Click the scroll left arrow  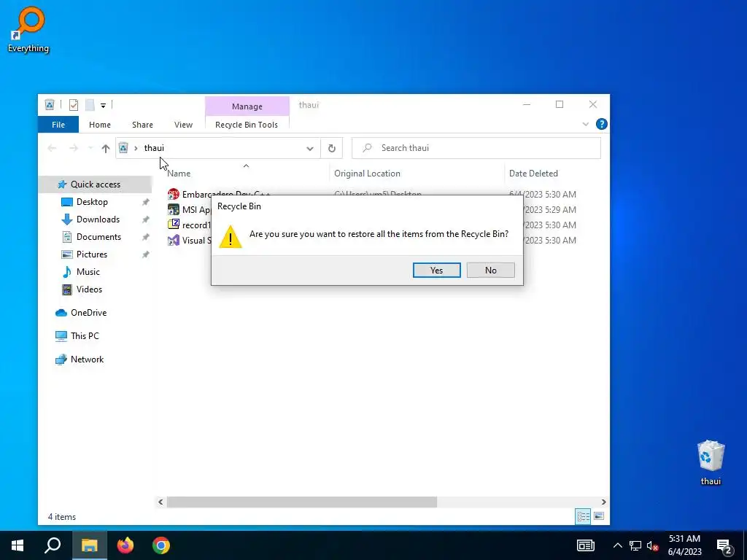[160, 502]
